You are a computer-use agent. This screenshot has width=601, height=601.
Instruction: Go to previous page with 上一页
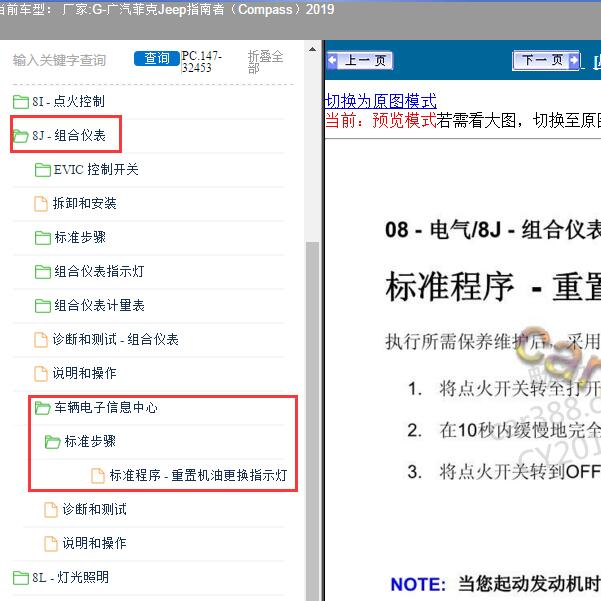pyautogui.click(x=360, y=61)
